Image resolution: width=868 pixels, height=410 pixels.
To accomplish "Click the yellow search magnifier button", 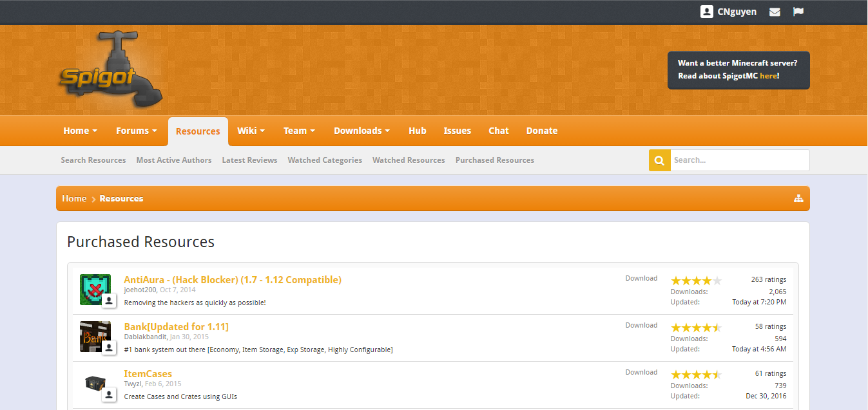I will (659, 160).
